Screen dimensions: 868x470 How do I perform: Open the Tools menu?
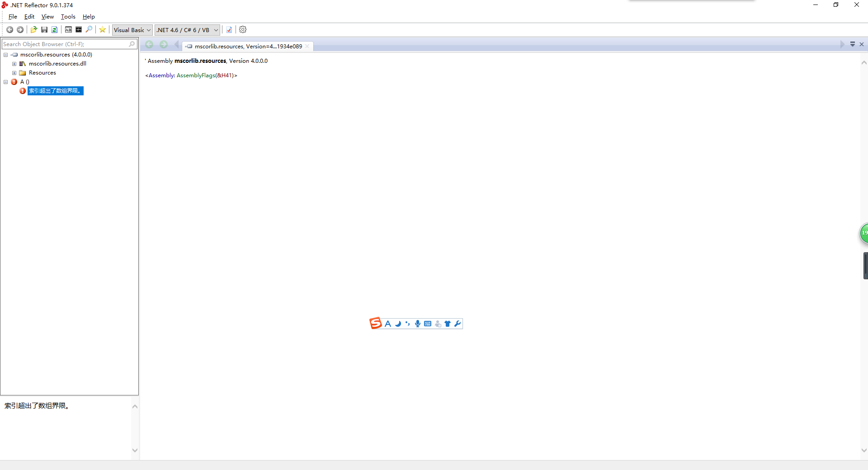68,17
